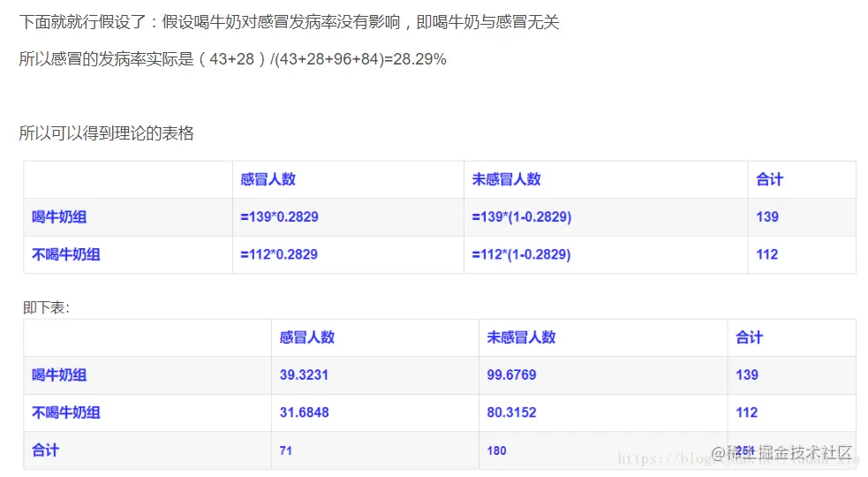Select the first table's header 未感冒人数
868x477 pixels.
point(506,179)
